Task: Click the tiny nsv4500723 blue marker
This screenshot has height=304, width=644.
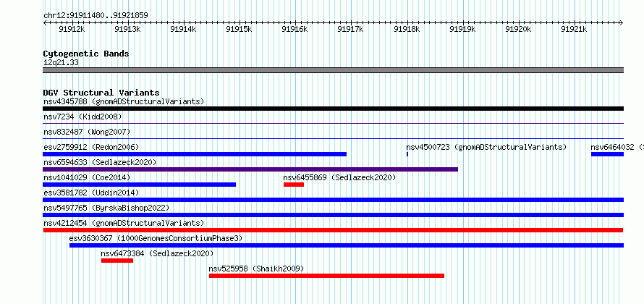Action: (407, 154)
